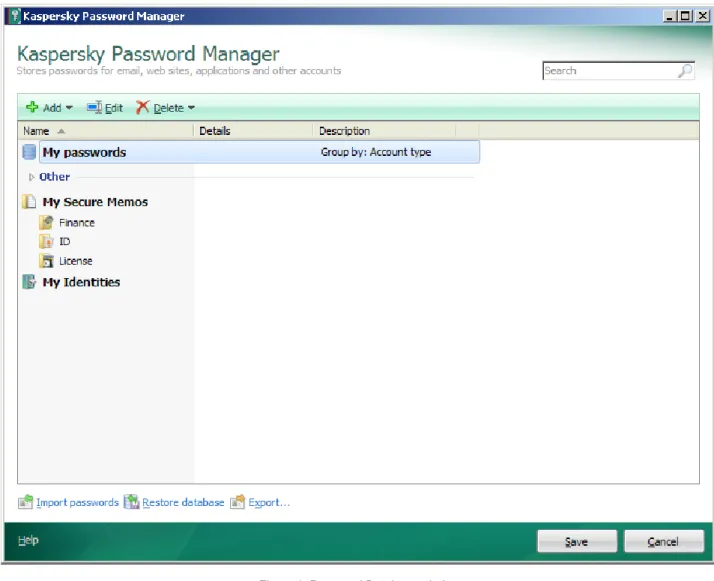The image size is (714, 581).
Task: Click the title bar Kaspersky key icon
Action: coord(15,16)
